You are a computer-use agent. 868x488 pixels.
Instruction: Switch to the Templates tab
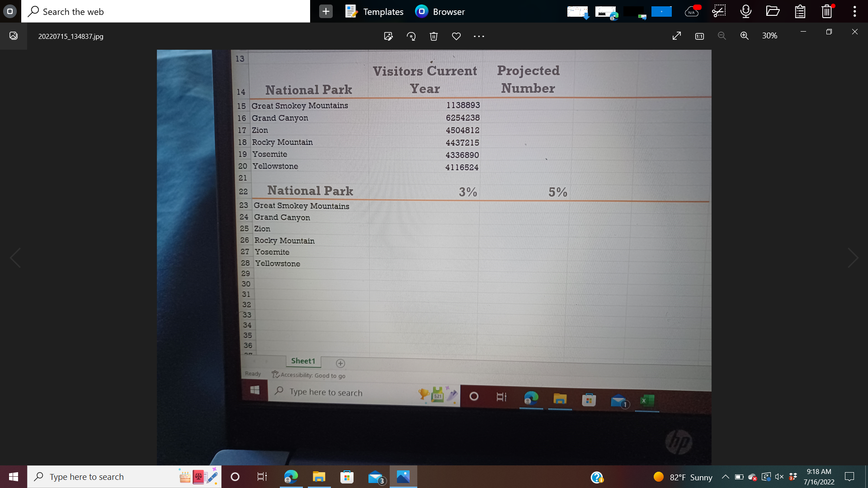tap(374, 12)
